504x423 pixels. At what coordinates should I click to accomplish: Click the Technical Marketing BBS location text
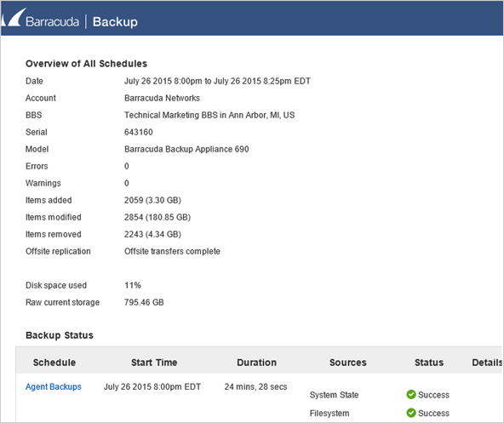tap(209, 115)
